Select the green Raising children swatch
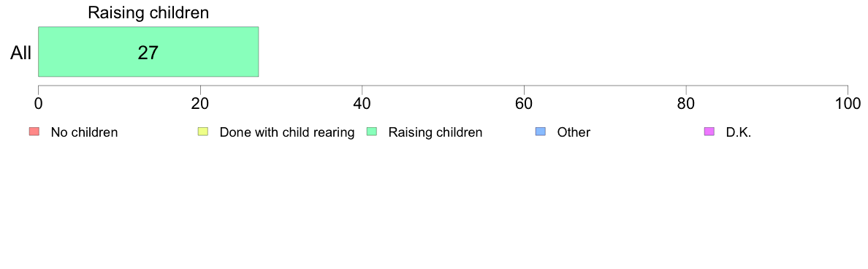 372,132
